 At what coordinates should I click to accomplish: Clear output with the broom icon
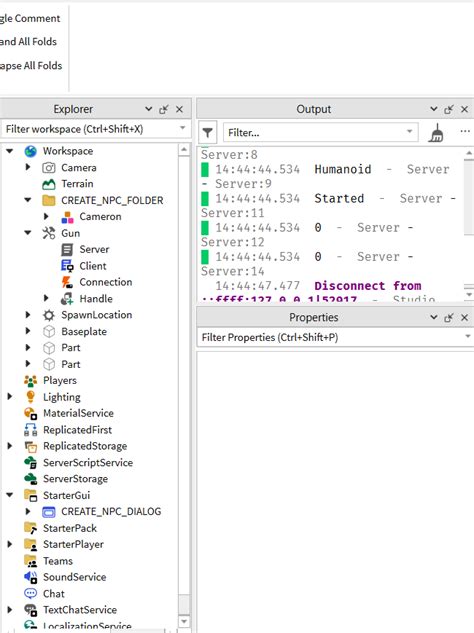(x=436, y=132)
